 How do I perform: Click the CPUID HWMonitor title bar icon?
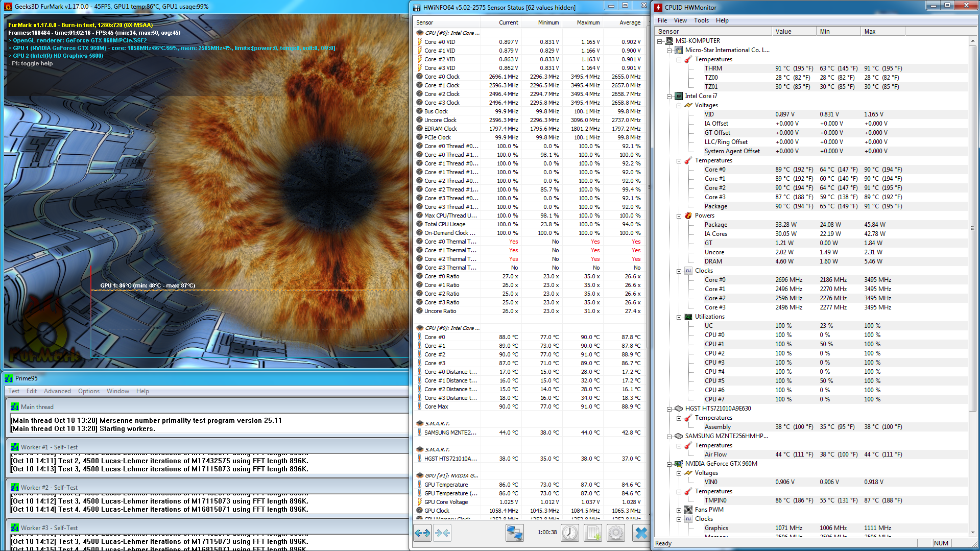659,7
